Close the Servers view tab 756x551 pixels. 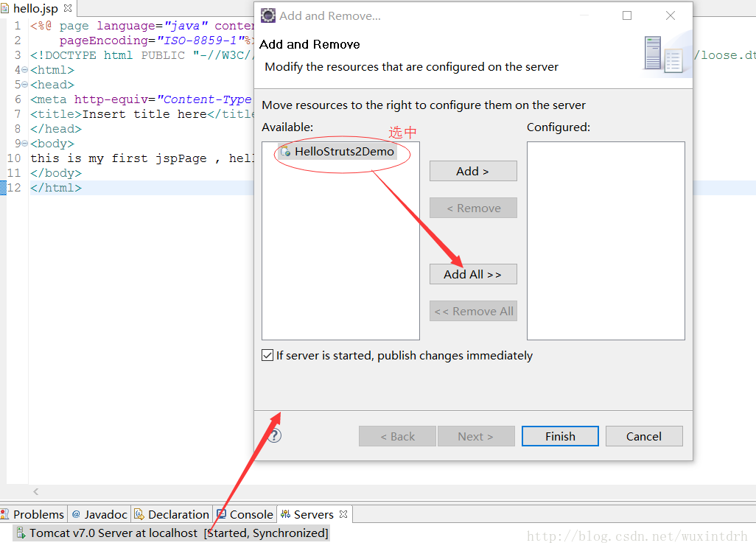(343, 514)
